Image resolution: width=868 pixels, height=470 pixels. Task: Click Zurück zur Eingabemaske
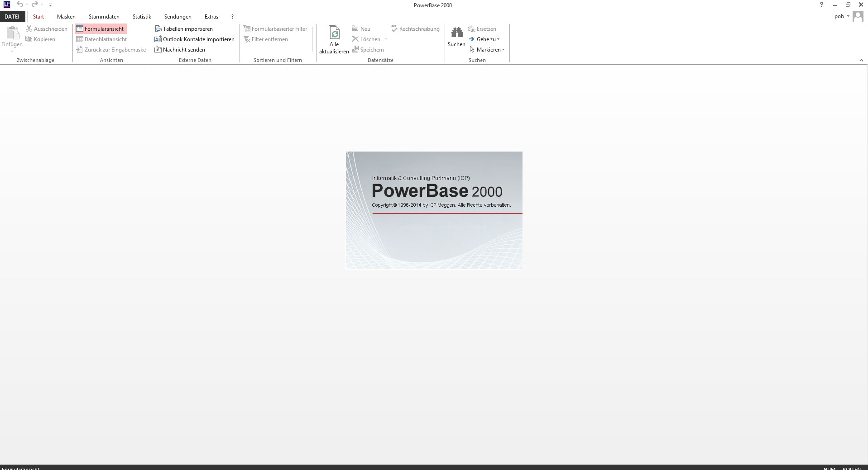coord(111,50)
